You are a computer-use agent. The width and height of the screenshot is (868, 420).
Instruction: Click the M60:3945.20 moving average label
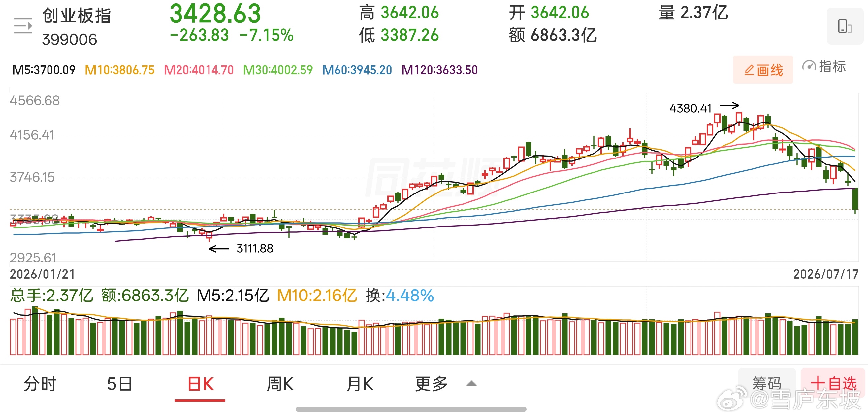(x=357, y=70)
